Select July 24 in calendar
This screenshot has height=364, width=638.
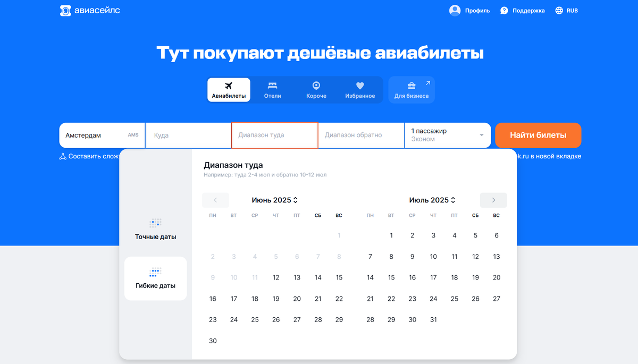click(433, 299)
